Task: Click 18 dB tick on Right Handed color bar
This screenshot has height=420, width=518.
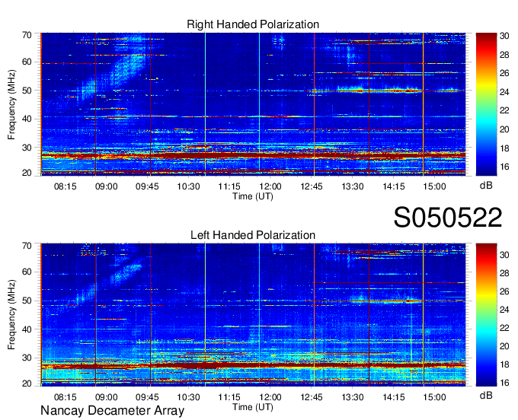Action: 504,148
